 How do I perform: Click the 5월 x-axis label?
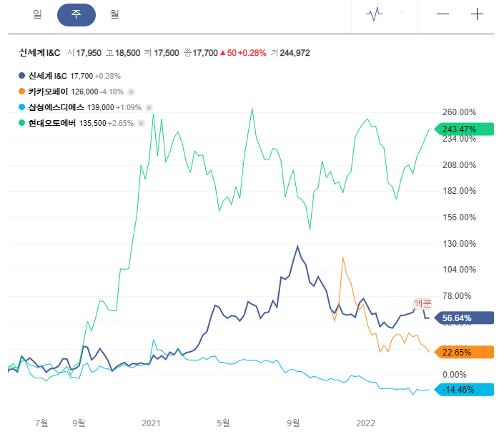[x=223, y=423]
